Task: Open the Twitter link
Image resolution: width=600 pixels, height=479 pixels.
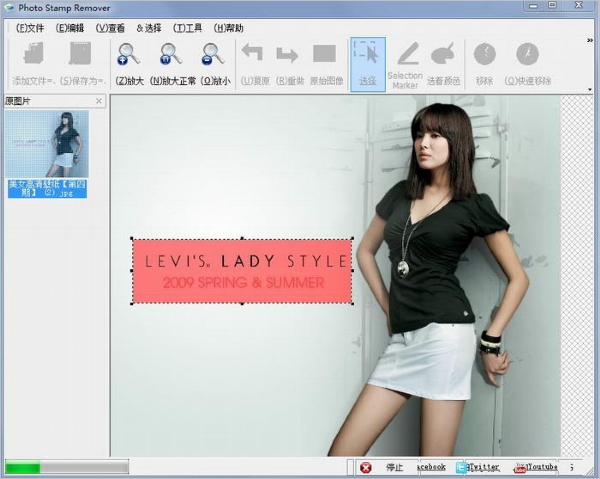Action: [484, 467]
